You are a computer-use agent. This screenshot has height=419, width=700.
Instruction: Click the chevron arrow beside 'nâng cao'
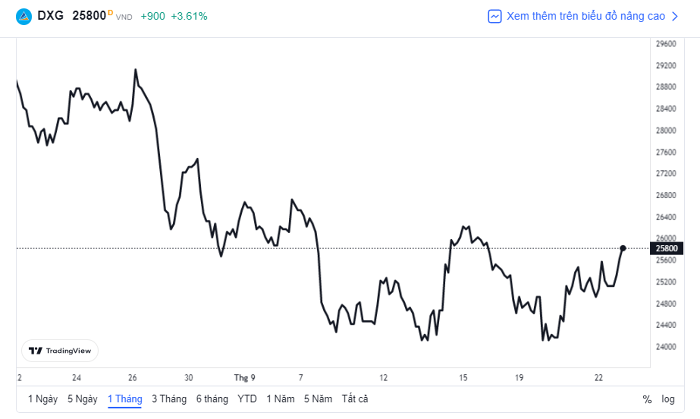[x=675, y=17]
